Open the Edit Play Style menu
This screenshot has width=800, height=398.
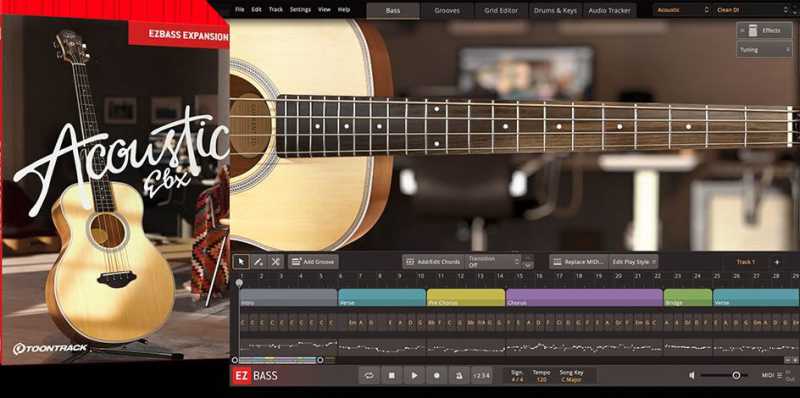point(633,262)
